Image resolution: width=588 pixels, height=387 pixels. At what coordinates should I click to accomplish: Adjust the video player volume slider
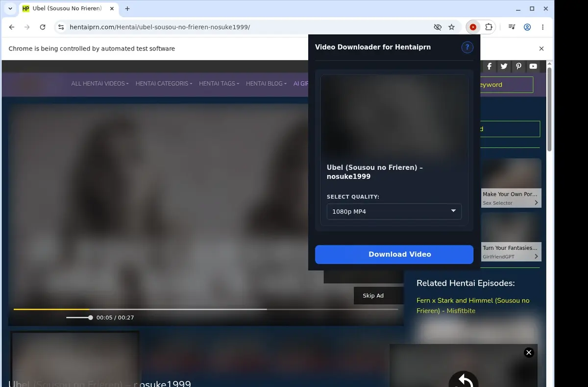[x=79, y=317]
